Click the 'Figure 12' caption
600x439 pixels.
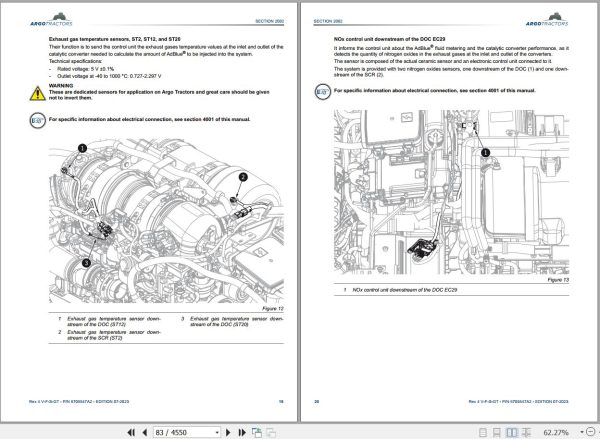click(273, 308)
